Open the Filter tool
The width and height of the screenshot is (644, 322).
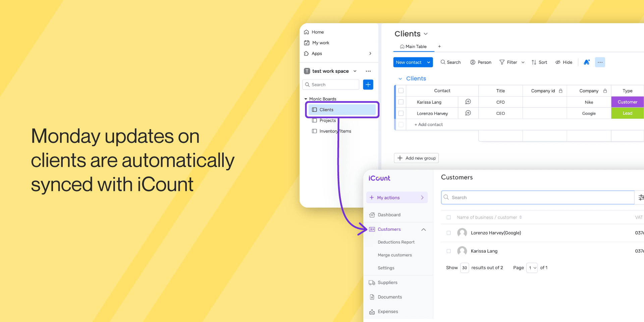click(x=508, y=62)
